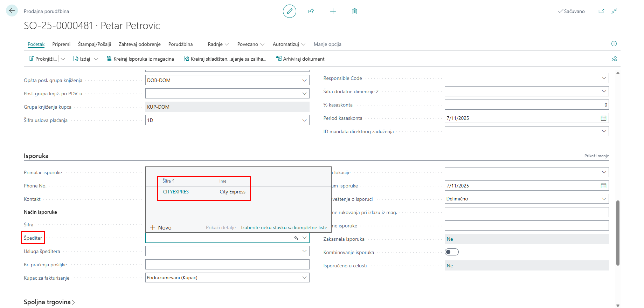Click the pin action bar icon
Screen dimensions: 644x308
[x=614, y=59]
